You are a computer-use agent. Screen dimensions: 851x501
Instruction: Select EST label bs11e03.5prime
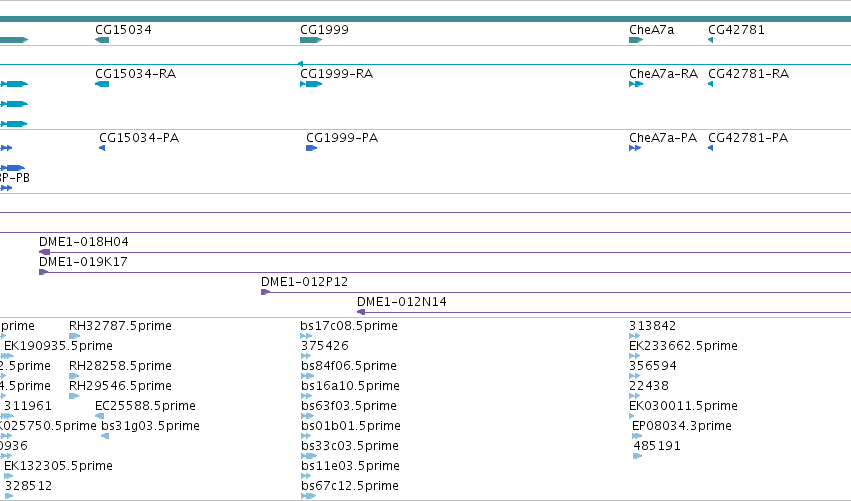351,466
